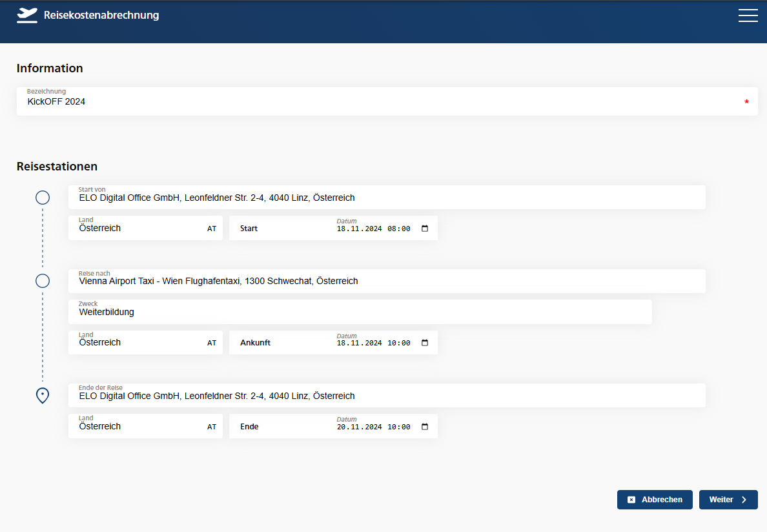
Task: Edit the Zweck field Weiterbildung
Action: [359, 312]
